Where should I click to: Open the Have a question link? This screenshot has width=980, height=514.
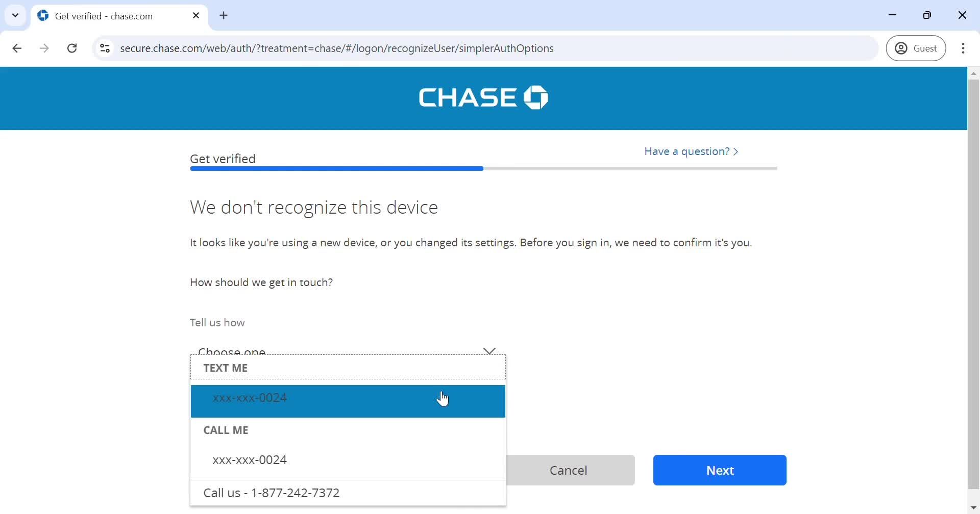690,151
